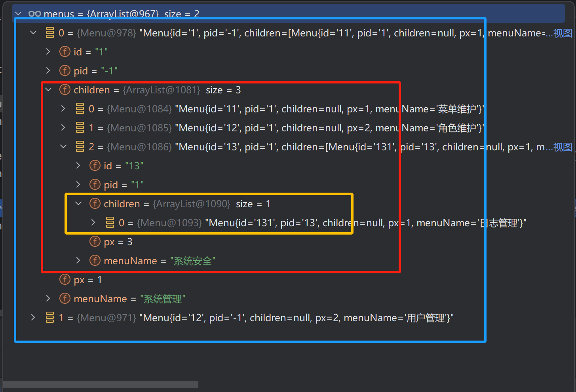Open the 视图 link on the Menu@1086 row
This screenshot has height=392, width=576.
click(x=562, y=147)
